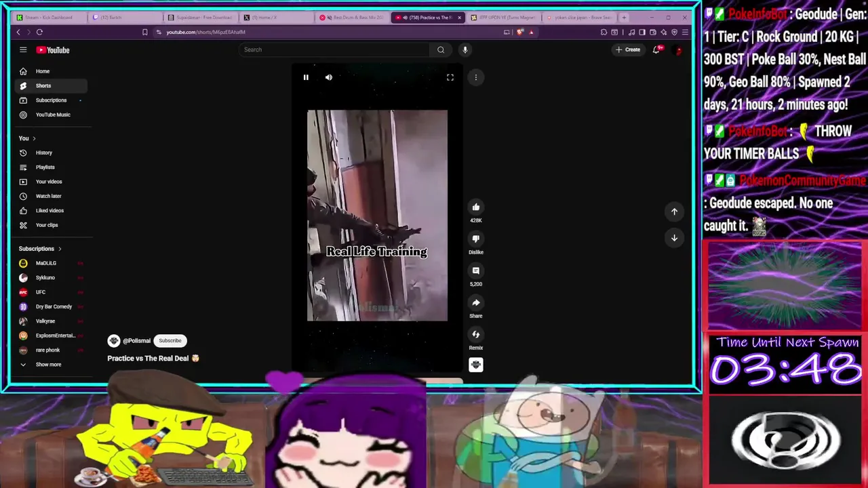Screen dimensions: 868x488
Task: Open Liked videos list
Action: (x=51, y=211)
